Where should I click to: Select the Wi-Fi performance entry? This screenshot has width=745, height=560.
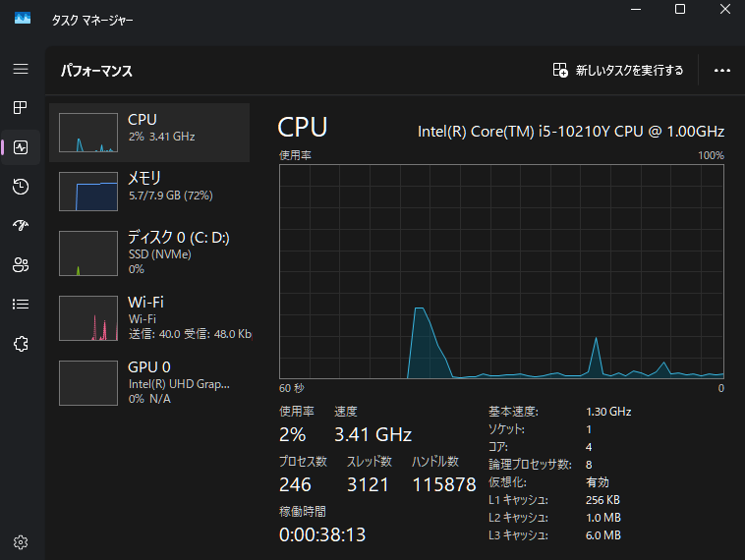(x=149, y=317)
